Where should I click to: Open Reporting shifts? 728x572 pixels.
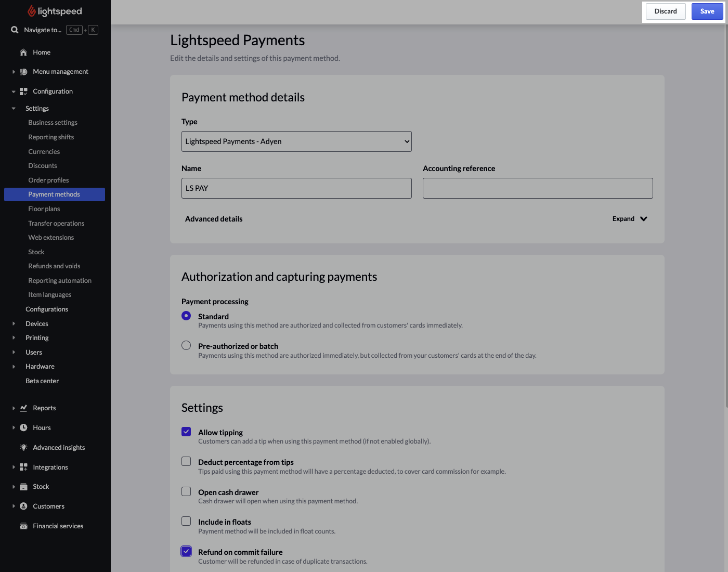51,137
